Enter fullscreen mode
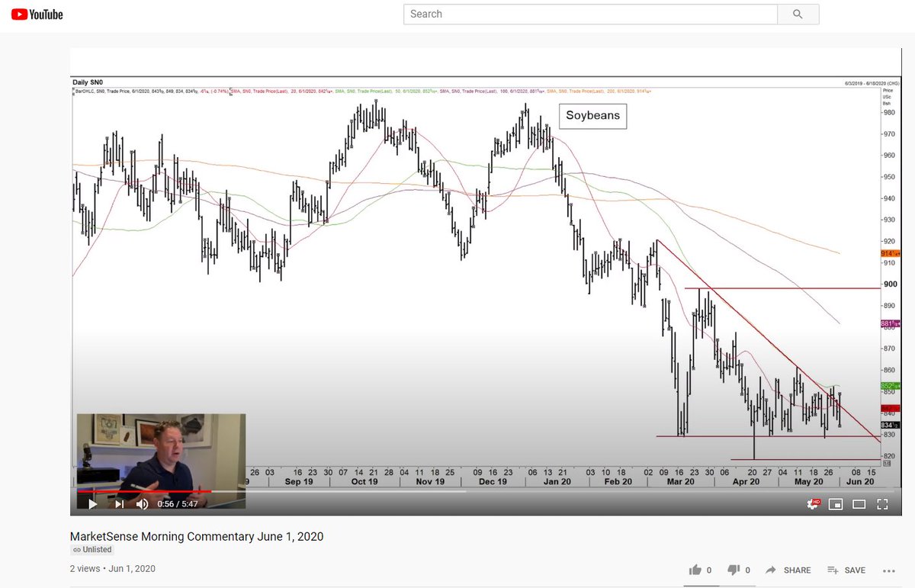 coord(882,504)
